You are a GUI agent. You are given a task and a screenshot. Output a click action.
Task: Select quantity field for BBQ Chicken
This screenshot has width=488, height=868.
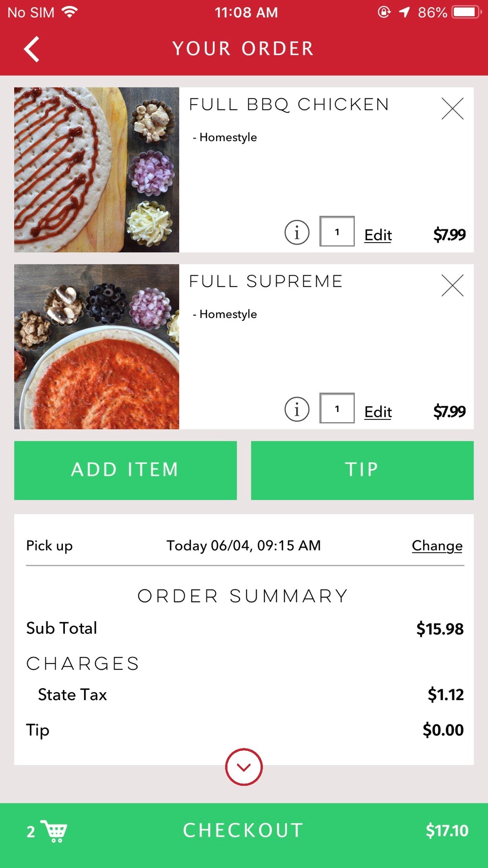[337, 232]
